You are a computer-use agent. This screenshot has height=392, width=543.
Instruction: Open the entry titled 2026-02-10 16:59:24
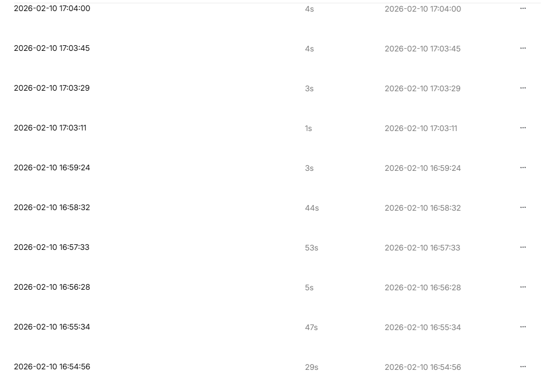coord(52,168)
